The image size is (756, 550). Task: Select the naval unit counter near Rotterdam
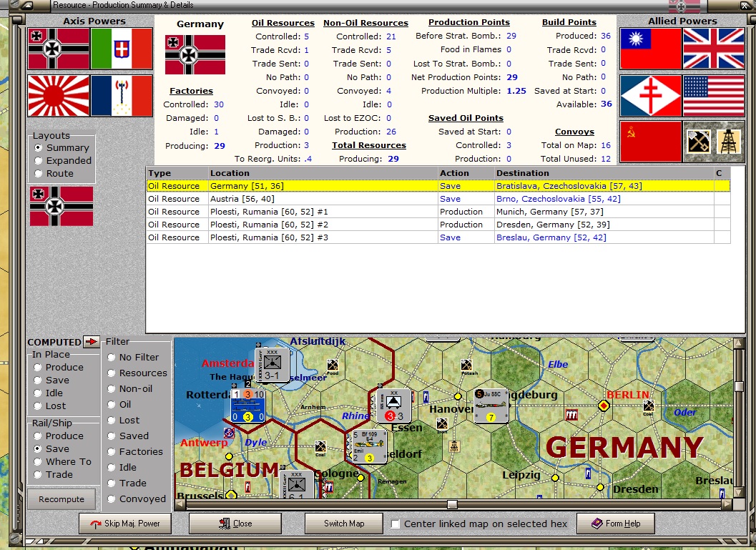[247, 406]
